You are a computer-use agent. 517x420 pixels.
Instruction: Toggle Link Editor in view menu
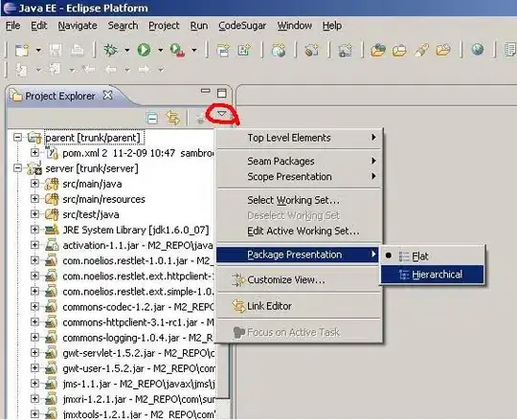[x=299, y=306]
